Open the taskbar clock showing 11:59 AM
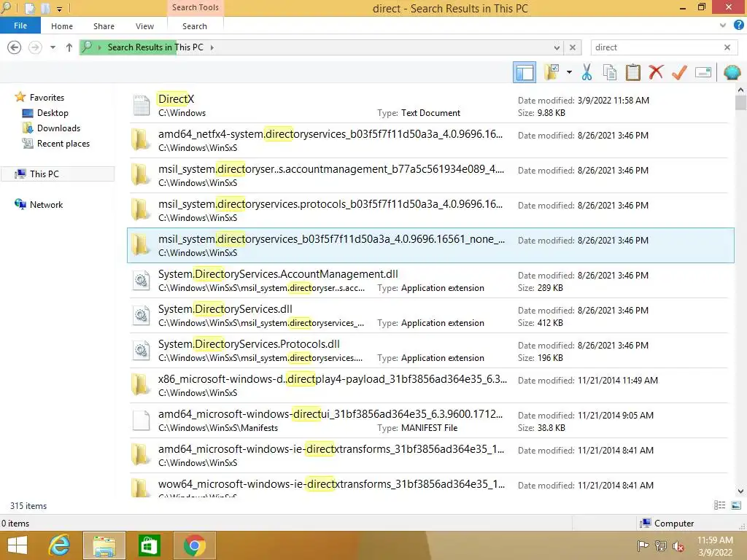Screen dimensions: 747x560 (715, 546)
